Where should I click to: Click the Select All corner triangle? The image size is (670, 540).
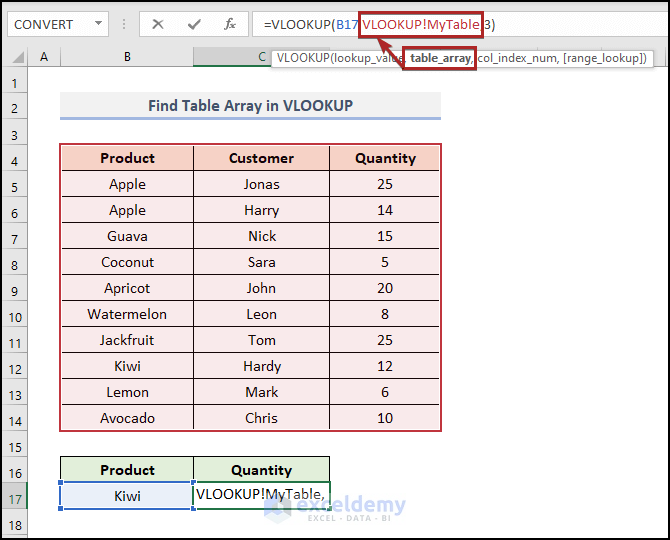[18, 56]
